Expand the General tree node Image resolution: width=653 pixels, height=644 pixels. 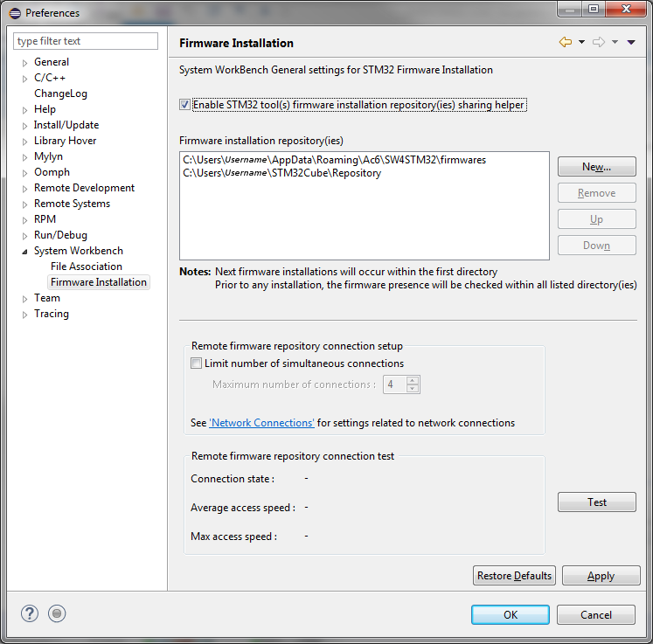[x=24, y=62]
